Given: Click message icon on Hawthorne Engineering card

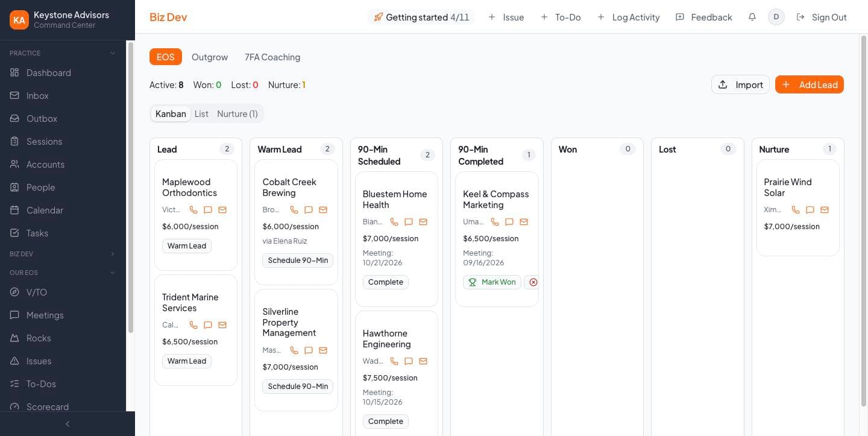Looking at the screenshot, I should [x=409, y=361].
